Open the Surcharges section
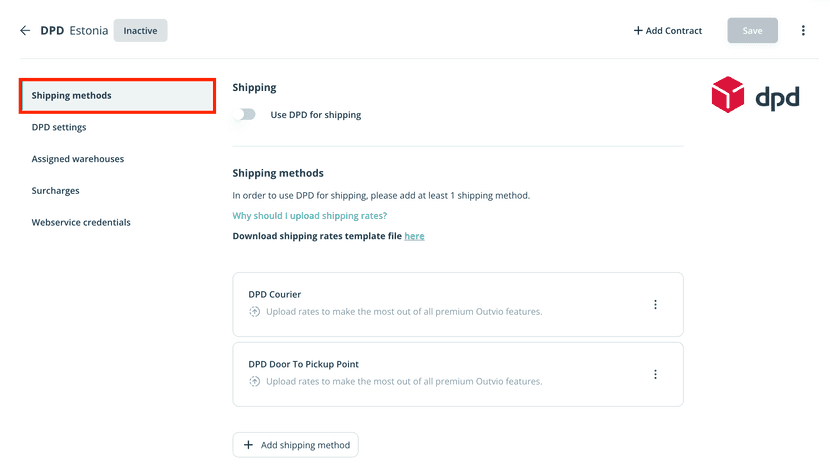 55,191
